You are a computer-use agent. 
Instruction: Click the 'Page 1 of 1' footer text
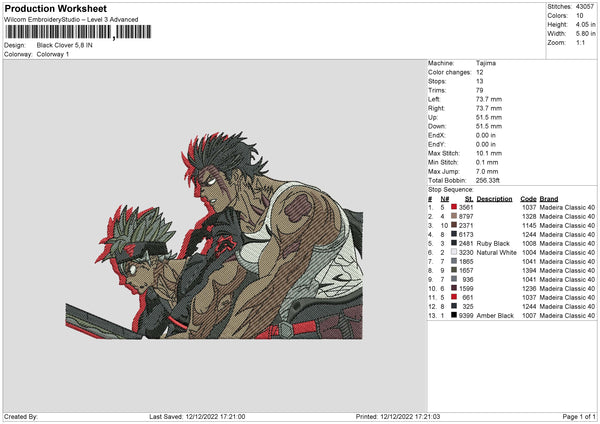[x=579, y=416]
